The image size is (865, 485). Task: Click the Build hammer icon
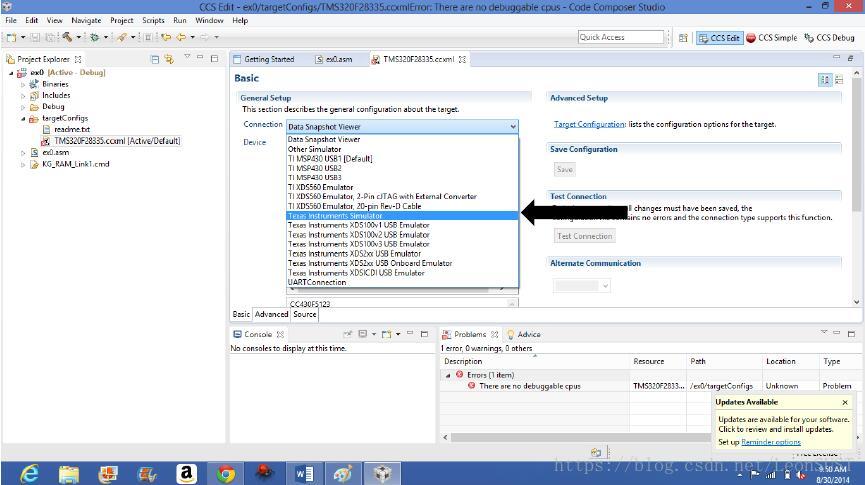pos(67,37)
